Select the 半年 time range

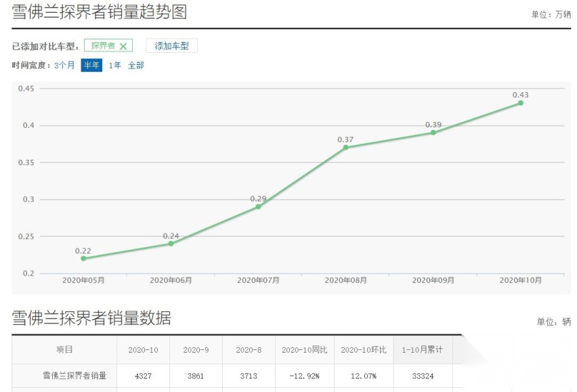point(91,66)
